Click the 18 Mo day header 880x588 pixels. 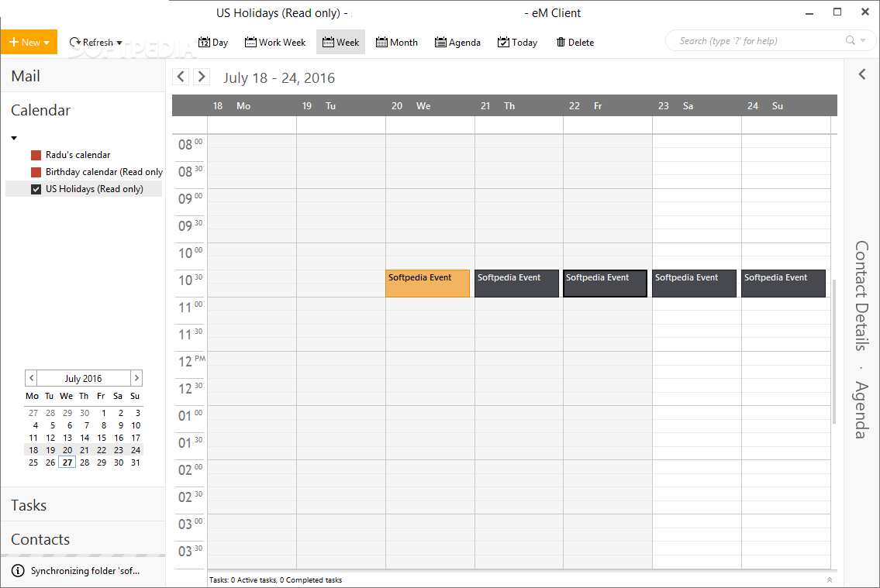coord(251,106)
